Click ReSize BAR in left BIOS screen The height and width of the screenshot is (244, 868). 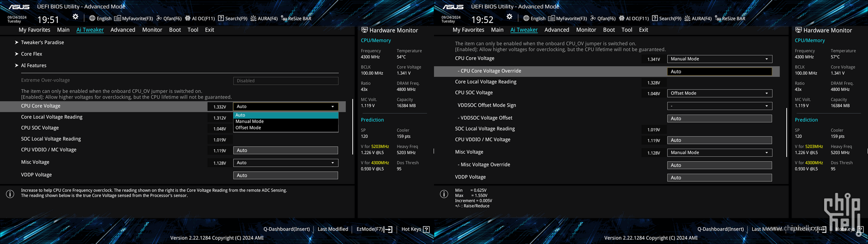click(296, 19)
